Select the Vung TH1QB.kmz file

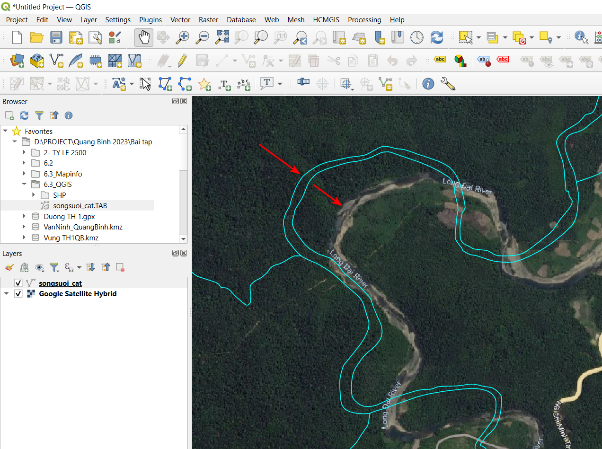71,238
